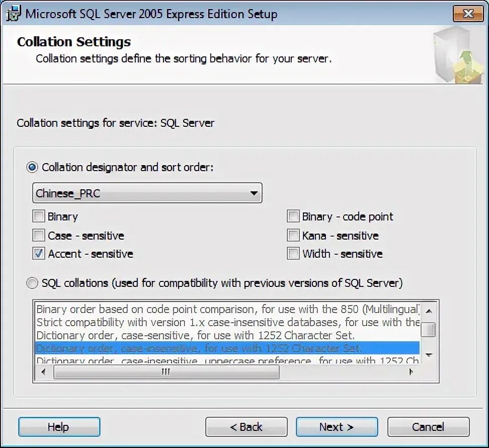Select highlighted 'Dictionary order, case-insensitive' row
This screenshot has height=448, width=489.
coord(227,348)
